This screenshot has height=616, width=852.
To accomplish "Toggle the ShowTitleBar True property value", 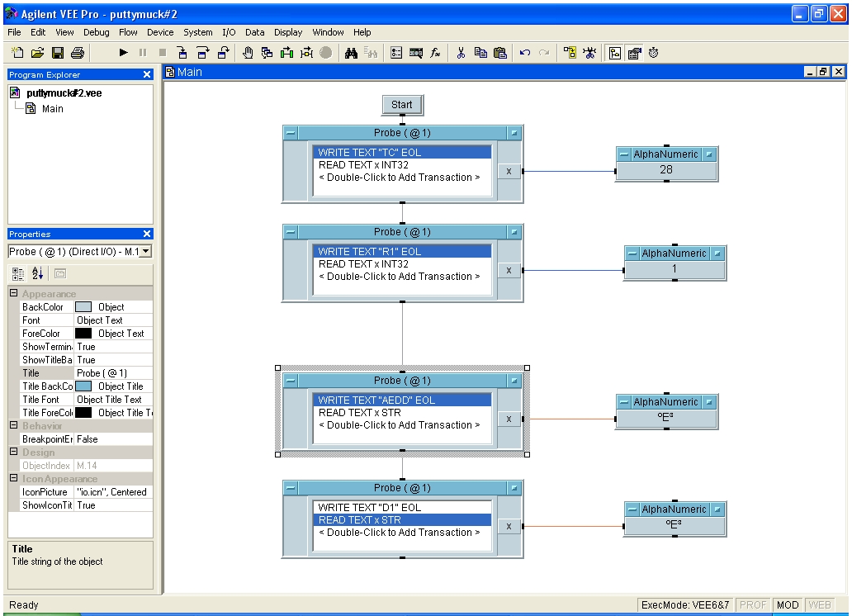I will [113, 360].
